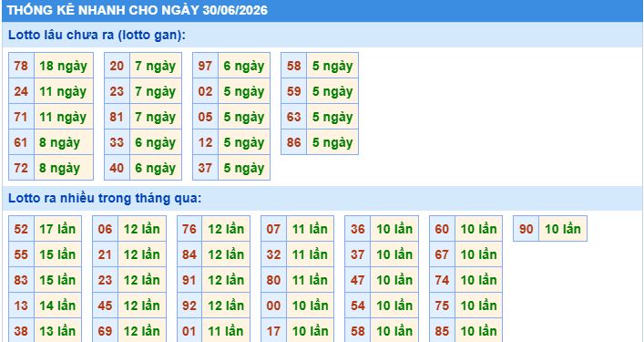Pick lotto gan number 63
644x342 pixels.
click(293, 117)
